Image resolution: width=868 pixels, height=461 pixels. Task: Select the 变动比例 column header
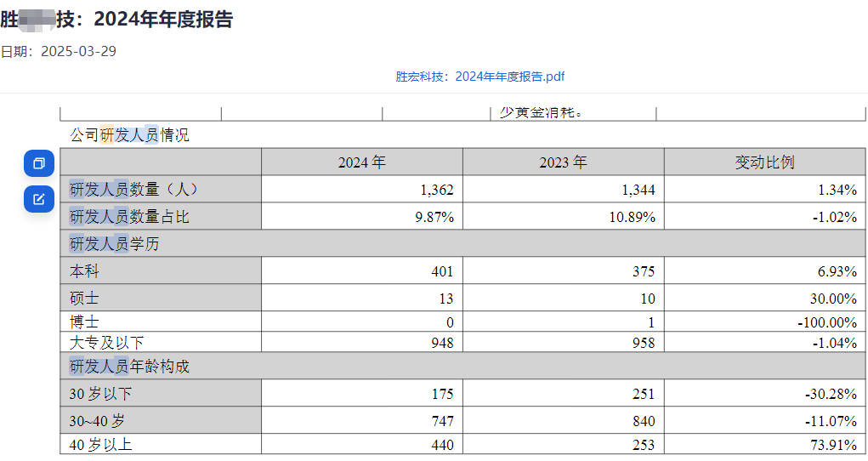(764, 162)
